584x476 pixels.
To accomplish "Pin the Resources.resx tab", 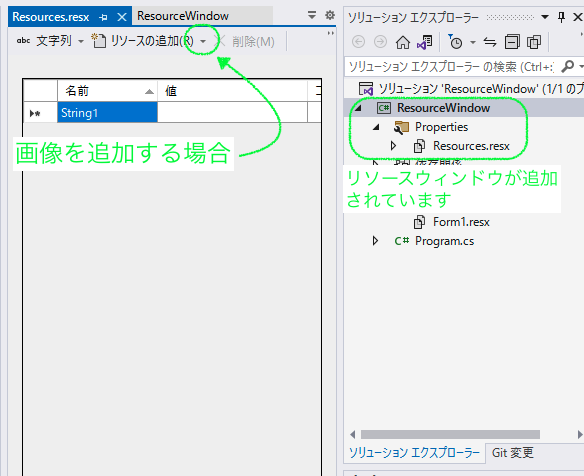I will coord(104,17).
